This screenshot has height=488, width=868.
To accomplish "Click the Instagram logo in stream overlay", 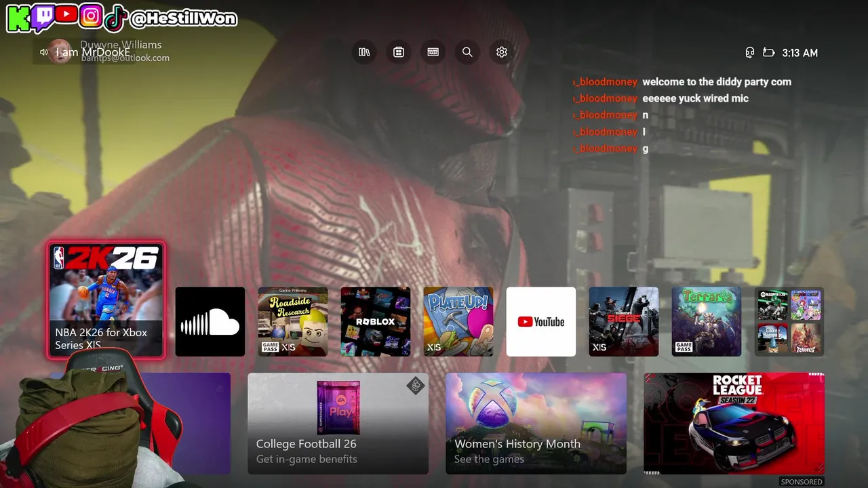I will (x=91, y=16).
